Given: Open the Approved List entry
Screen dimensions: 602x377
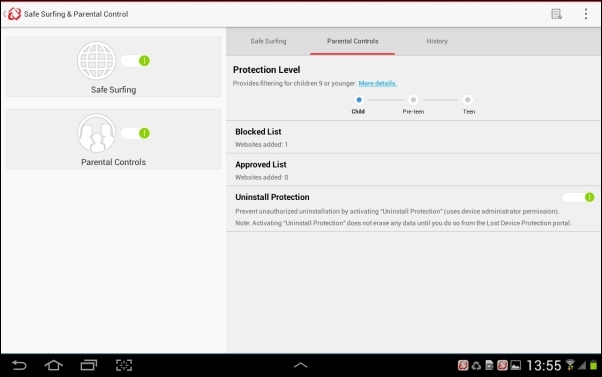Looking at the screenshot, I should point(413,170).
